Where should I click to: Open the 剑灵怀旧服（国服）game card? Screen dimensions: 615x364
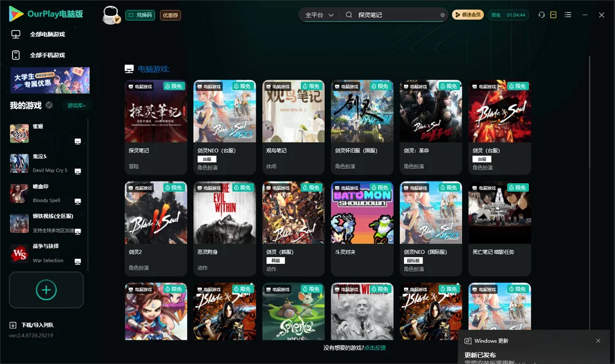(x=362, y=127)
